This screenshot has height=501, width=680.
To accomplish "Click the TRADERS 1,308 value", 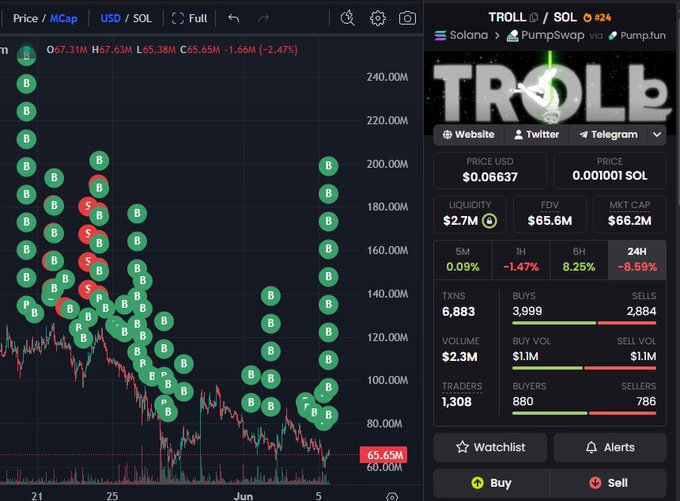I will pyautogui.click(x=457, y=402).
